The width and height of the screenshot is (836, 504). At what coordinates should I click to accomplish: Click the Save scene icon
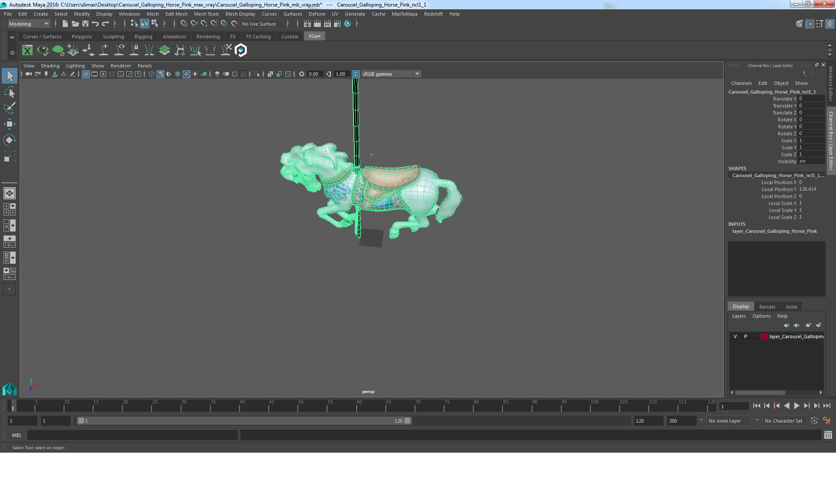click(x=85, y=24)
